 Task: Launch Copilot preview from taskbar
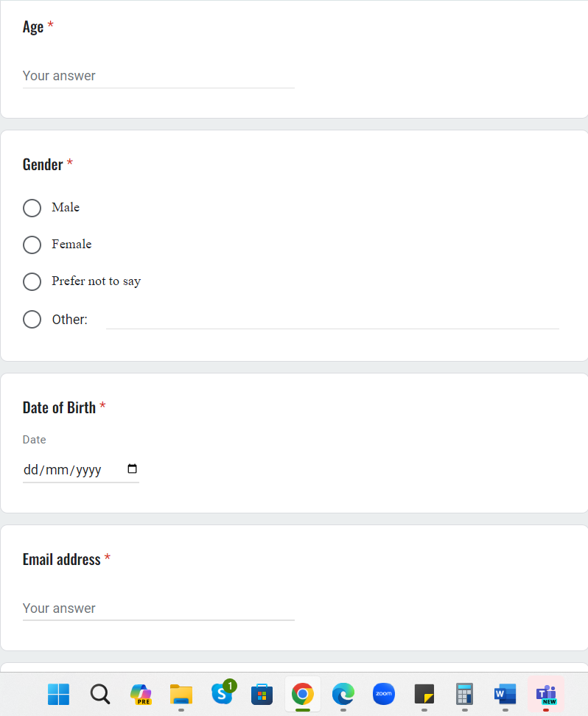[x=141, y=694]
